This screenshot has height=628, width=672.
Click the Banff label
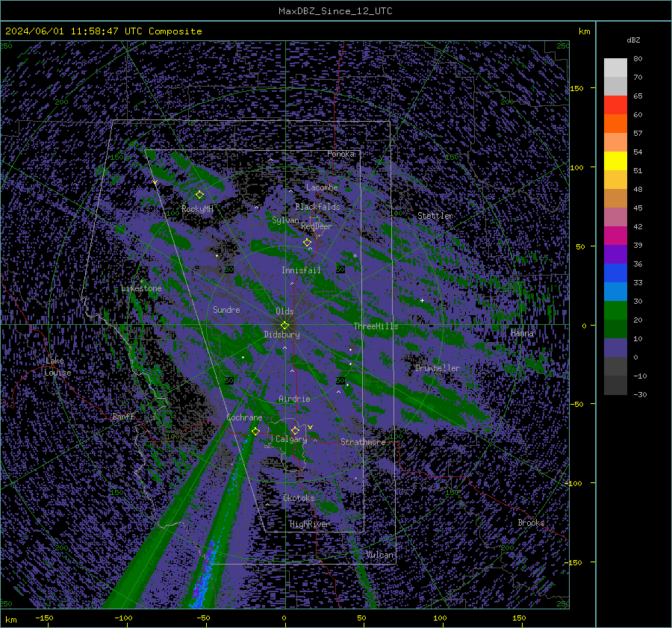tap(123, 416)
